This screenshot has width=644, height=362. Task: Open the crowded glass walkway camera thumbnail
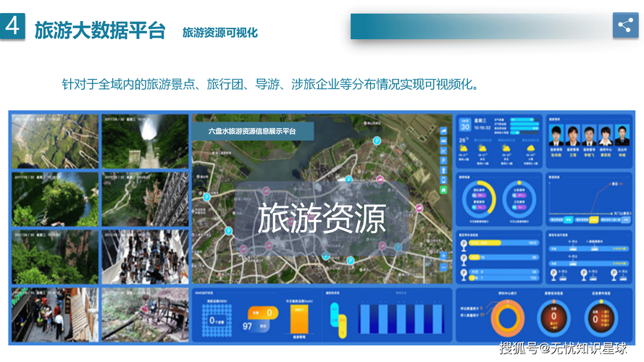(x=145, y=257)
